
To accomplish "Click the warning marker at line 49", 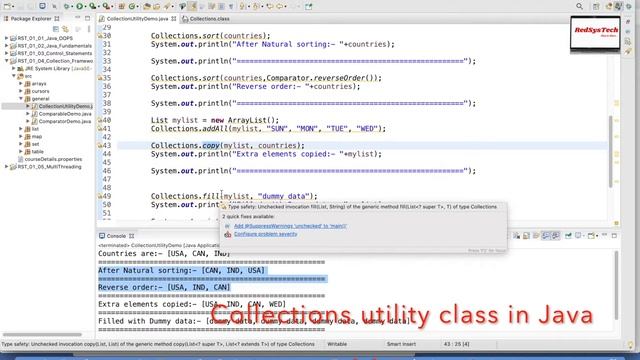I will click(x=100, y=196).
